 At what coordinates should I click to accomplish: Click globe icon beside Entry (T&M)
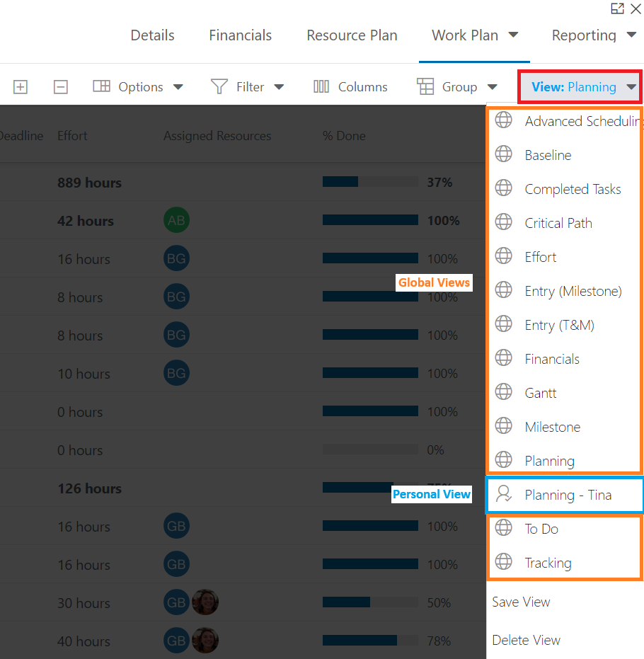pos(503,323)
